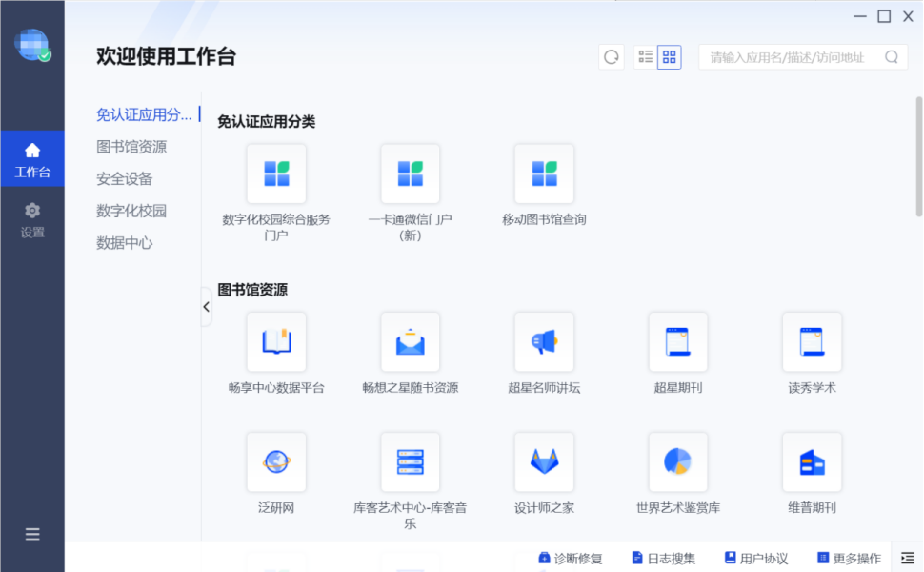Launch 读秀学术 application
Viewport: 924px width, 572px height.
click(812, 343)
